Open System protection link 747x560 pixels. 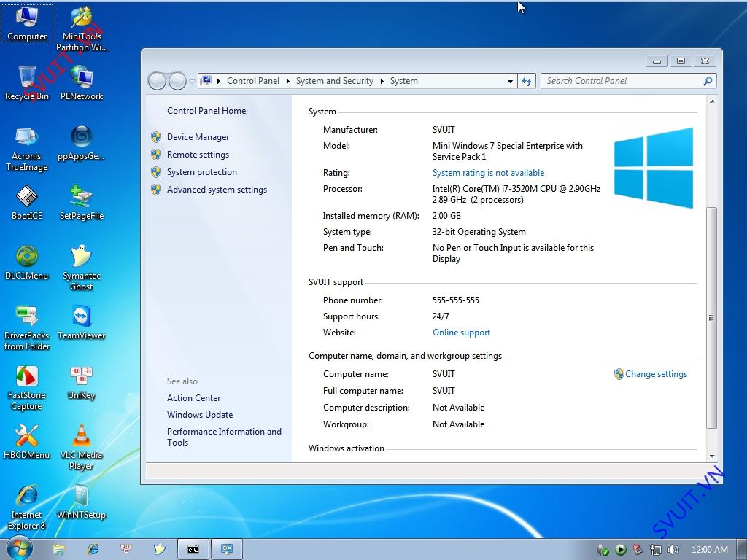[201, 172]
